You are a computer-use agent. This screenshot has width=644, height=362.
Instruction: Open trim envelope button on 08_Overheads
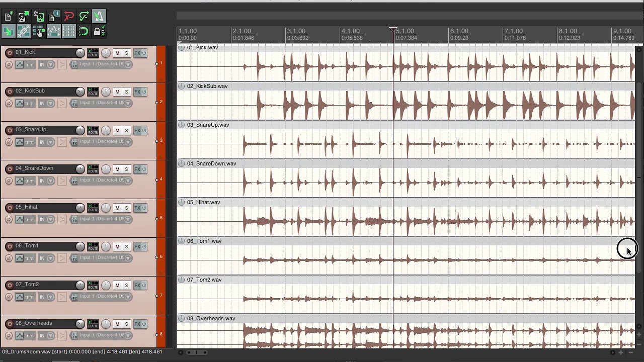click(25, 335)
